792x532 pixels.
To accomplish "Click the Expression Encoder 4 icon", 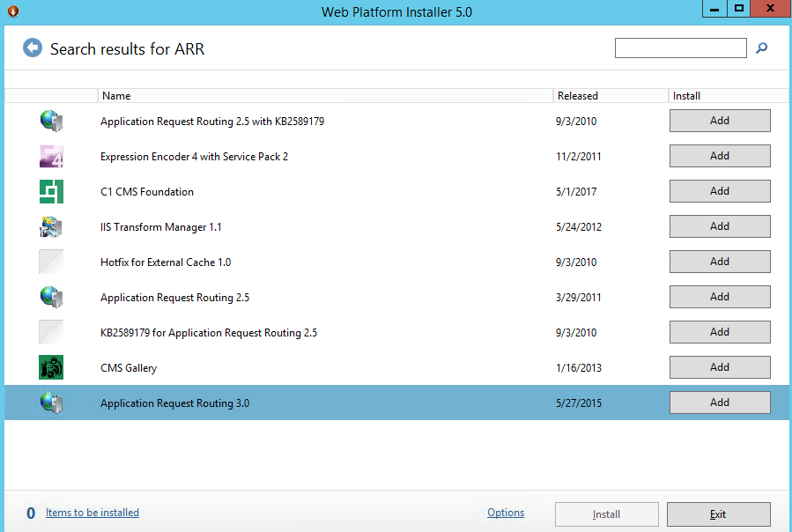I will [51, 156].
